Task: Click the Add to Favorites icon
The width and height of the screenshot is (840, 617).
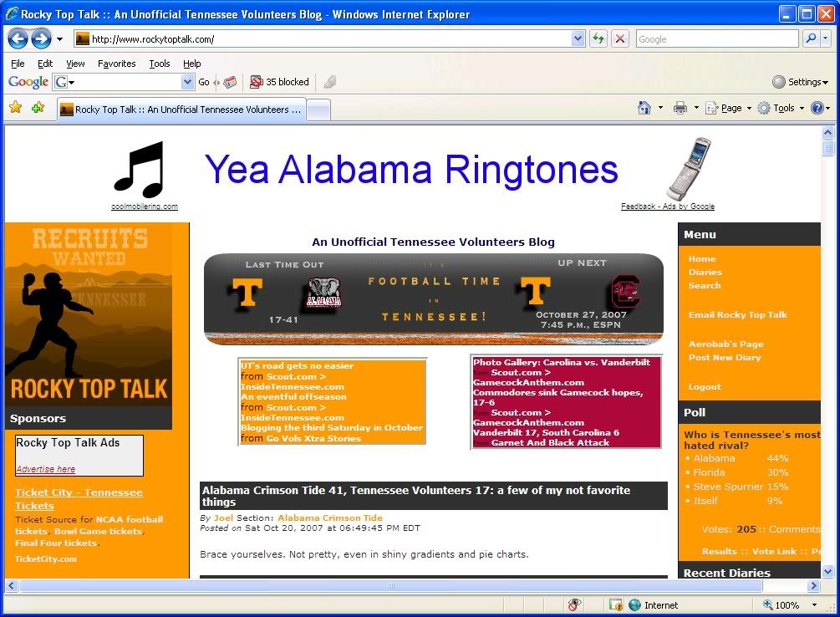Action: (38, 108)
